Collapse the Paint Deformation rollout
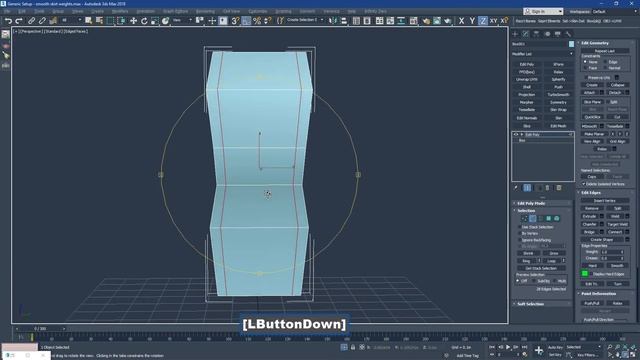 tap(598, 294)
